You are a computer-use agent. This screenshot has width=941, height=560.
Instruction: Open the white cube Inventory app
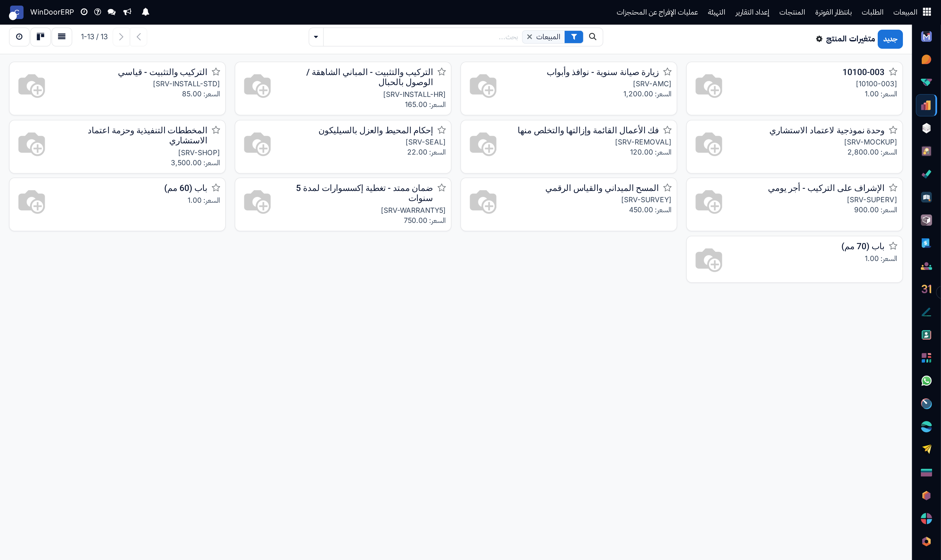pos(926,128)
